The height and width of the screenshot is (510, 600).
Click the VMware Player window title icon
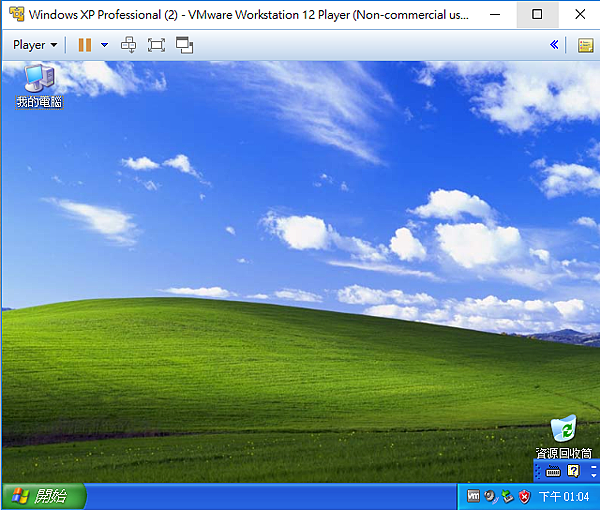click(16, 14)
